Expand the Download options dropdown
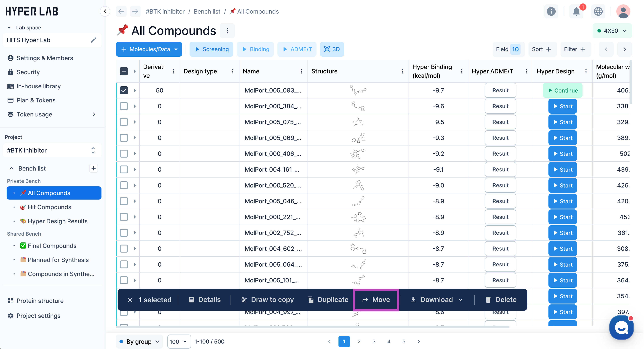Image resolution: width=644 pixels, height=349 pixels. click(461, 300)
